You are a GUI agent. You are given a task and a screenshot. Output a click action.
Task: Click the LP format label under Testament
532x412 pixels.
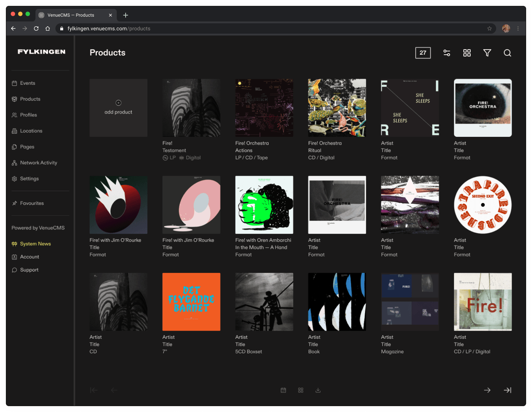[x=169, y=158]
